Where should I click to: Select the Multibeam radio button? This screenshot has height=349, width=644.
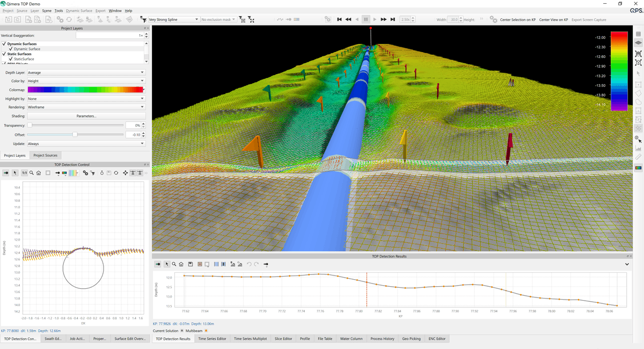coord(206,331)
